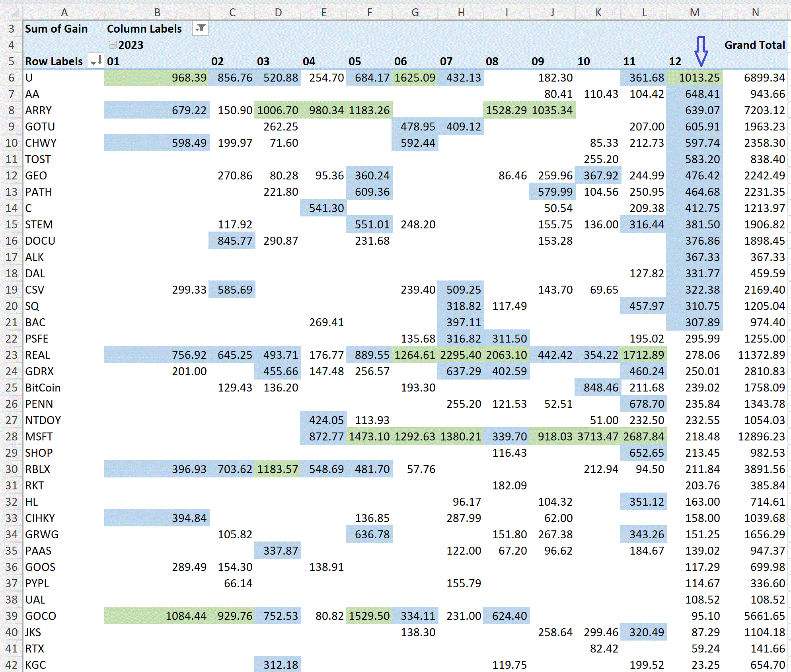This screenshot has height=672, width=791.
Task: Select cell with value 394.84
Action: 157,518
